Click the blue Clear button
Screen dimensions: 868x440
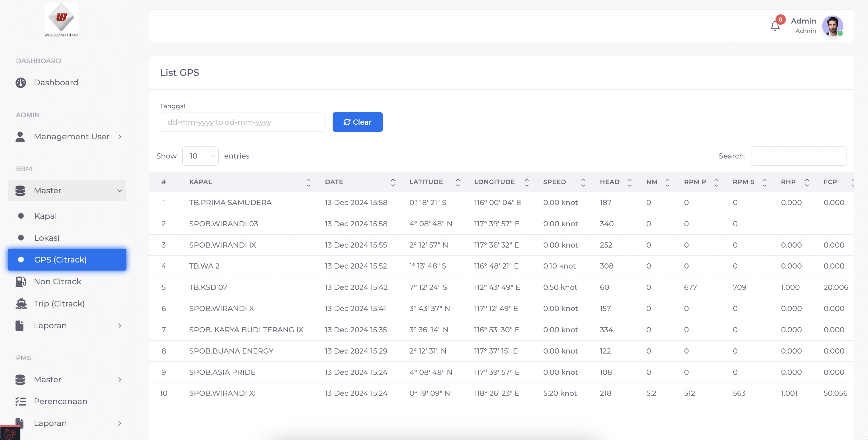(x=357, y=122)
